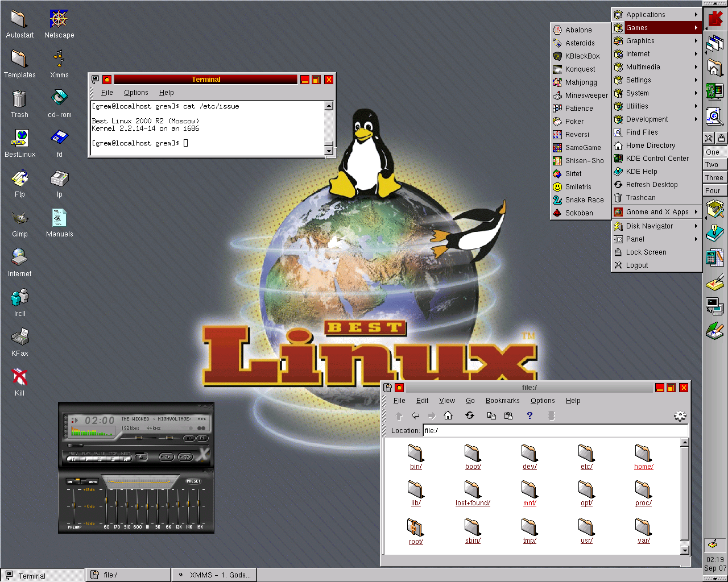Expand the Gnome and X Apps submenu
The image size is (728, 582).
tap(656, 212)
